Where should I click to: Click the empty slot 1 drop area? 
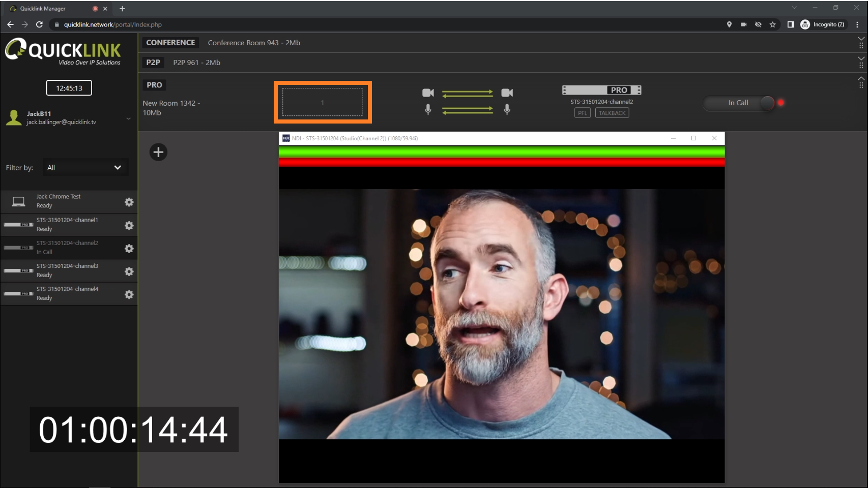[x=322, y=102]
